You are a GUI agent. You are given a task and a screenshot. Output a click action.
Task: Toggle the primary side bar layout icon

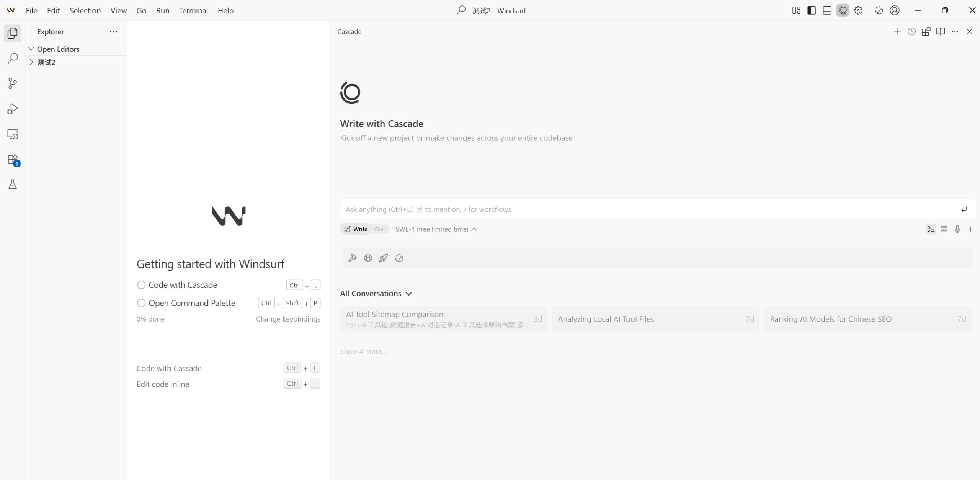point(811,11)
